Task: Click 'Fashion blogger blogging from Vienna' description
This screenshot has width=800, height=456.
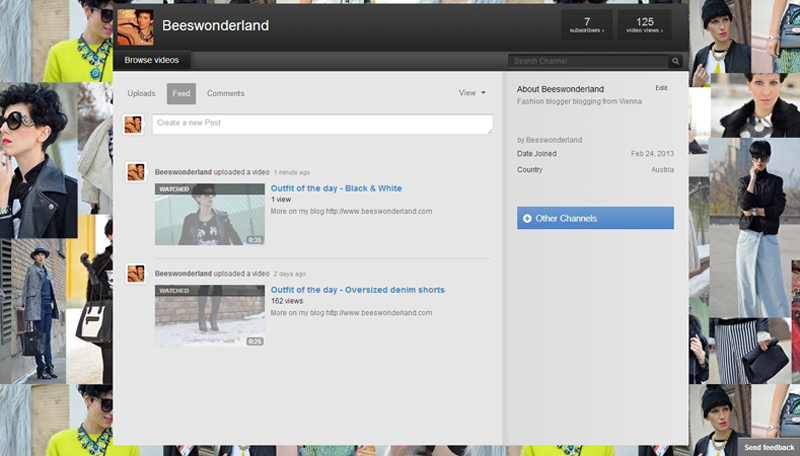Action: pyautogui.click(x=579, y=102)
